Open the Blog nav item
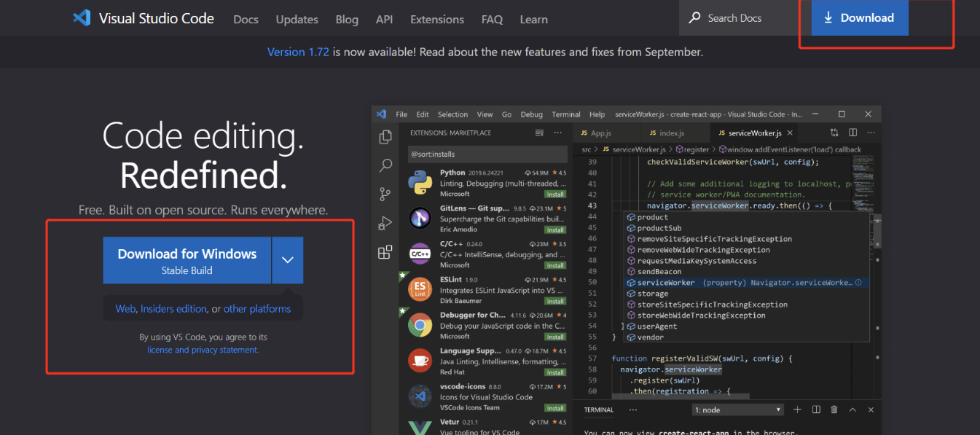 (x=347, y=19)
